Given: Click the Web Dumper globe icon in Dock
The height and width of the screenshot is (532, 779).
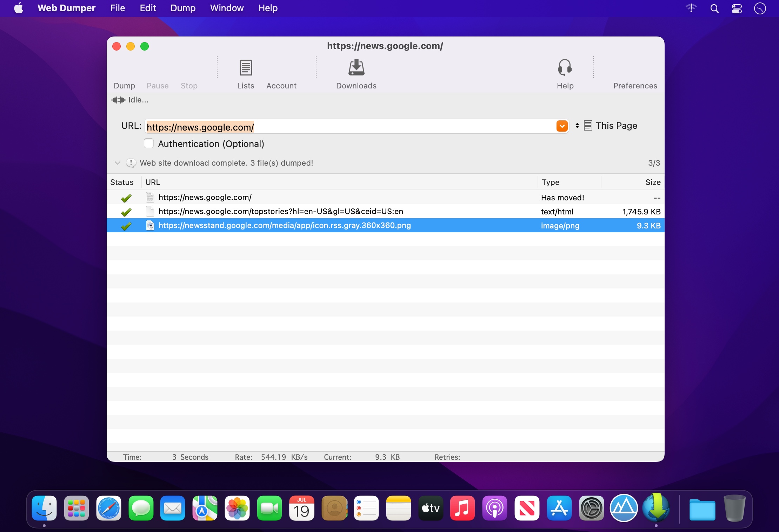Looking at the screenshot, I should [x=656, y=508].
